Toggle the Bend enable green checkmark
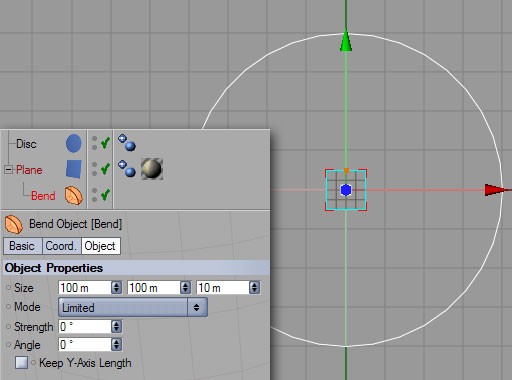The height and width of the screenshot is (380, 512). (x=105, y=195)
